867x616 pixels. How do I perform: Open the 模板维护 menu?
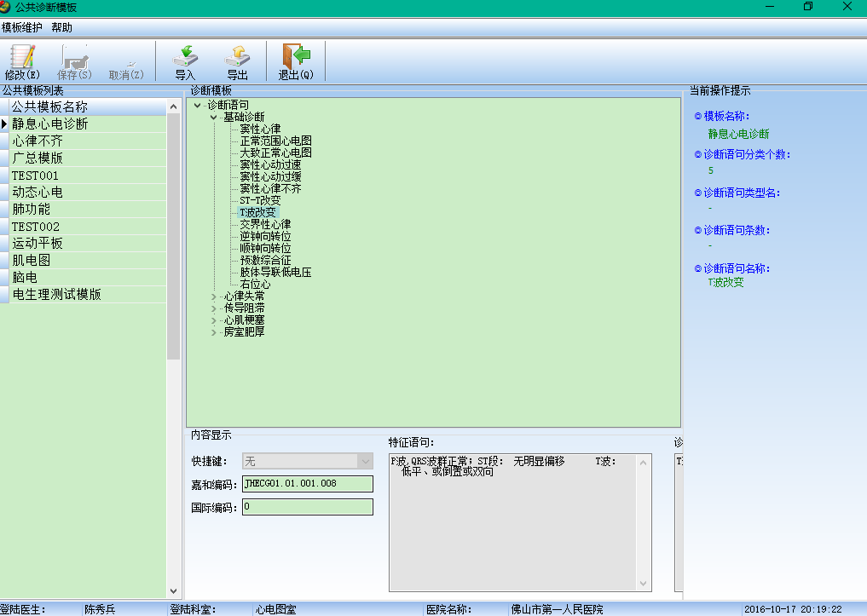(21, 27)
